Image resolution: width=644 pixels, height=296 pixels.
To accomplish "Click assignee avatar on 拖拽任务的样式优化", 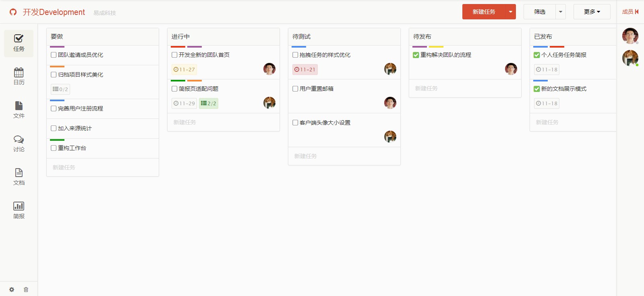I will pos(390,69).
